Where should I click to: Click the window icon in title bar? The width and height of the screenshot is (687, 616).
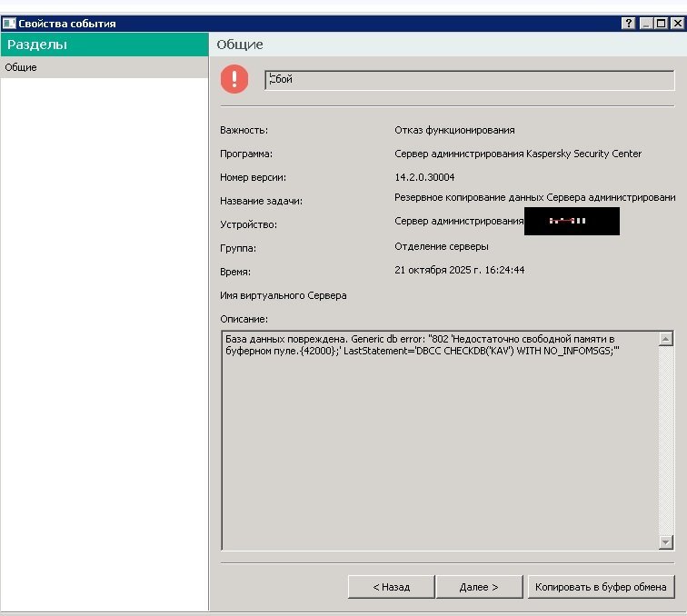(x=9, y=24)
